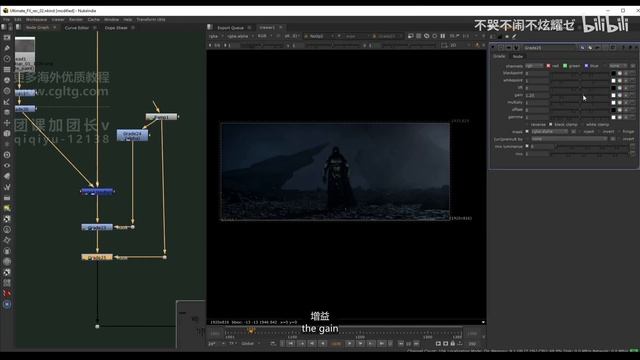Open the Merge nodes menu in left toolbar
640x360 pixels.
click(x=7, y=112)
